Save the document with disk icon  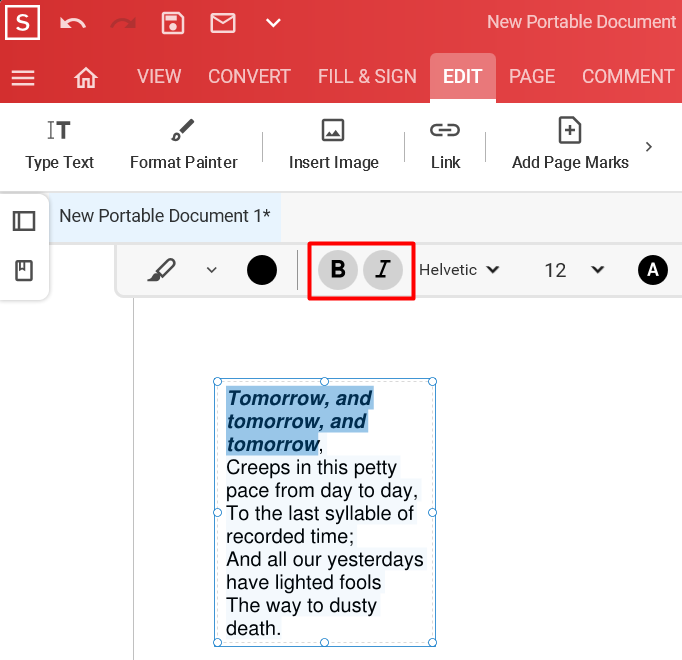coord(173,23)
